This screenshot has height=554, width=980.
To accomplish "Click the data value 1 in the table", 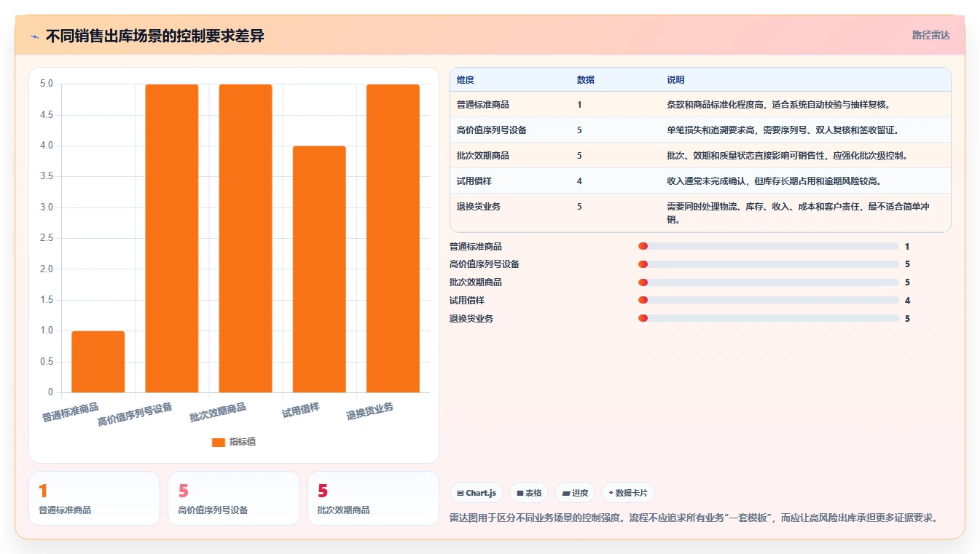I will point(579,105).
